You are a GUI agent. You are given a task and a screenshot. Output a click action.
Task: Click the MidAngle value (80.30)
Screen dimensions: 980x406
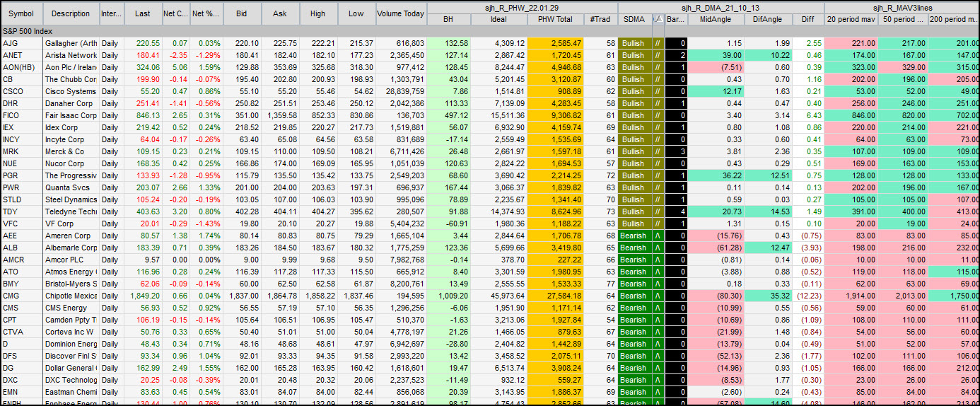pyautogui.click(x=715, y=296)
